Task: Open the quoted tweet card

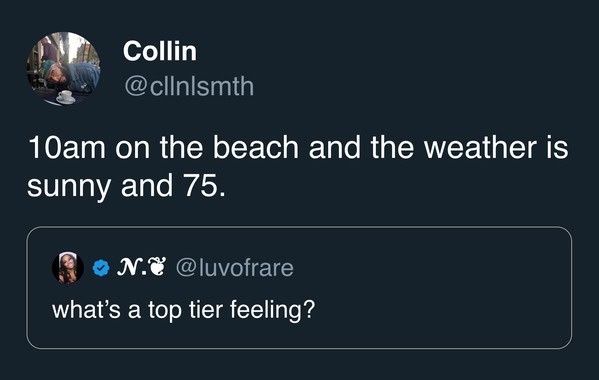Action: click(299, 288)
